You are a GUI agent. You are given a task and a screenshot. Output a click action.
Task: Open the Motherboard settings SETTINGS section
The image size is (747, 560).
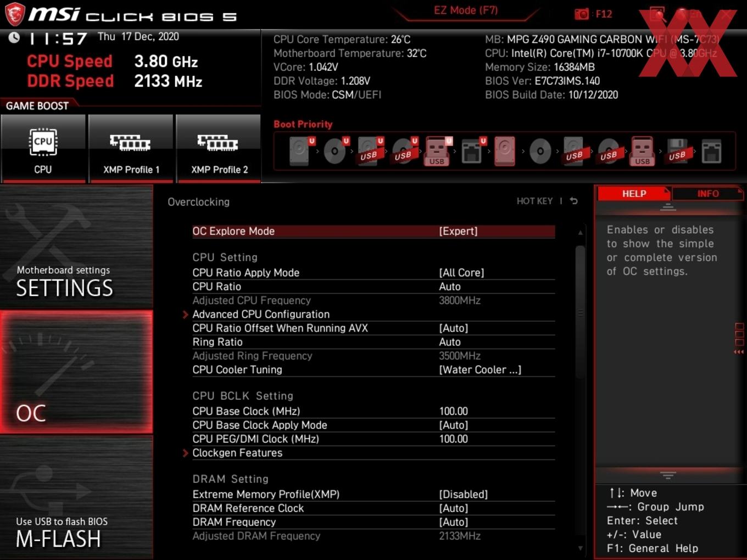(x=76, y=247)
